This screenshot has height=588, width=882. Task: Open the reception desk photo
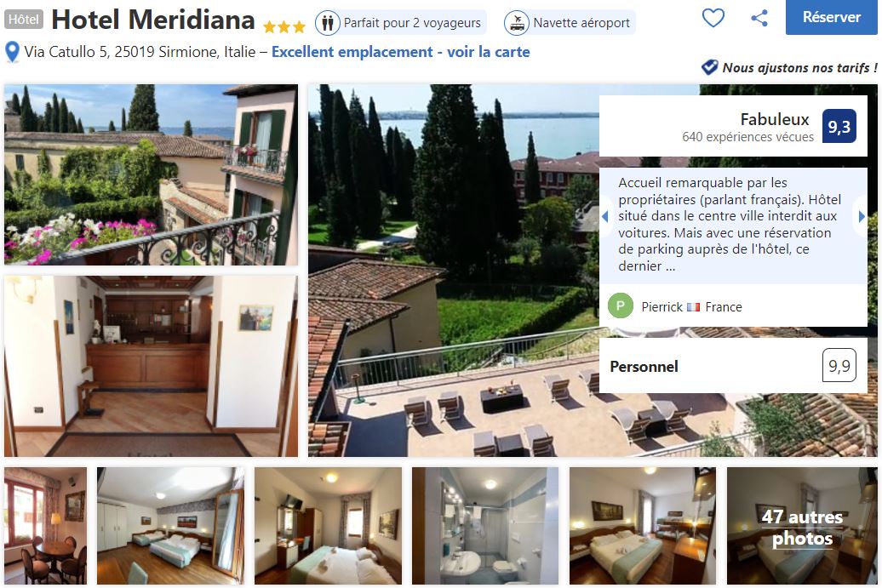coord(151,366)
